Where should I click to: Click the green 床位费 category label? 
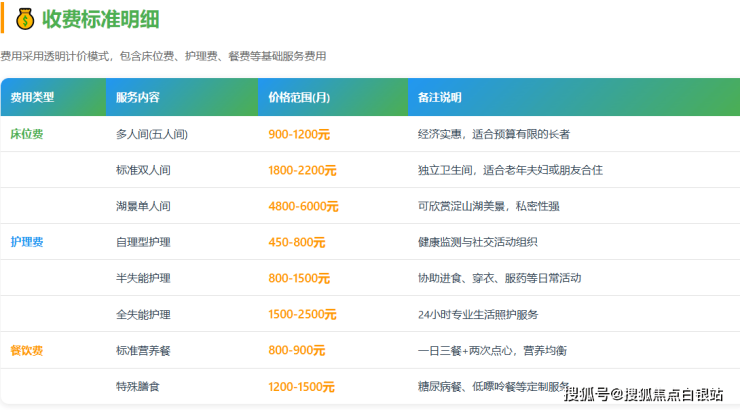coord(27,134)
